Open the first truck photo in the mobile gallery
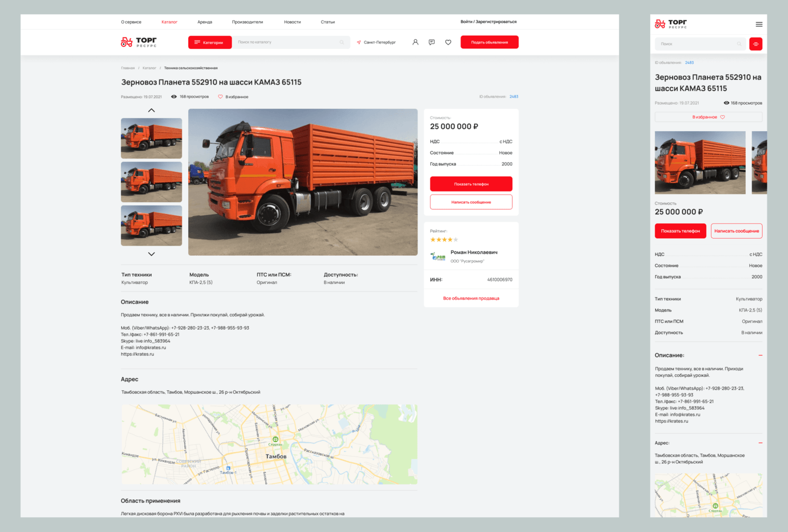 click(x=700, y=162)
